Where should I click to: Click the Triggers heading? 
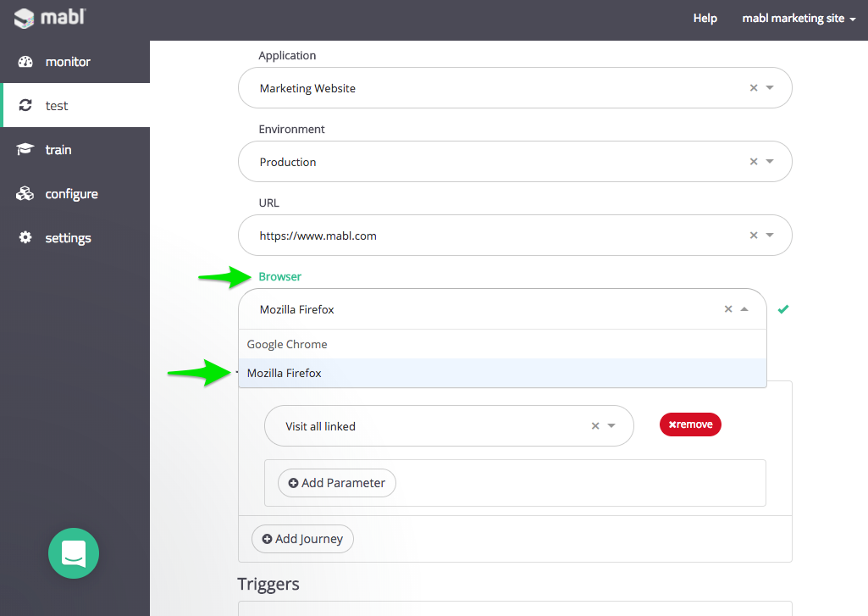click(268, 584)
